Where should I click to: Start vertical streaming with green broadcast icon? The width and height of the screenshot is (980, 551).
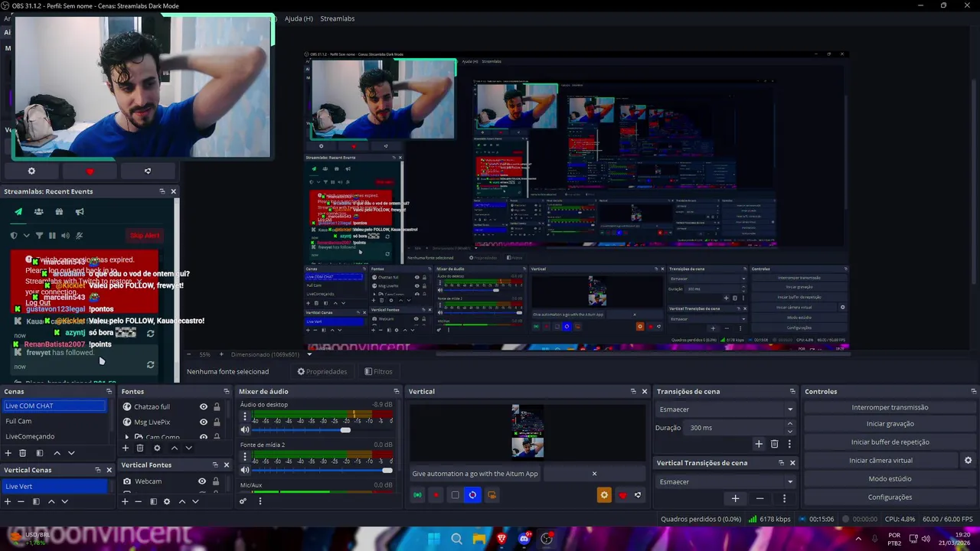click(x=417, y=495)
